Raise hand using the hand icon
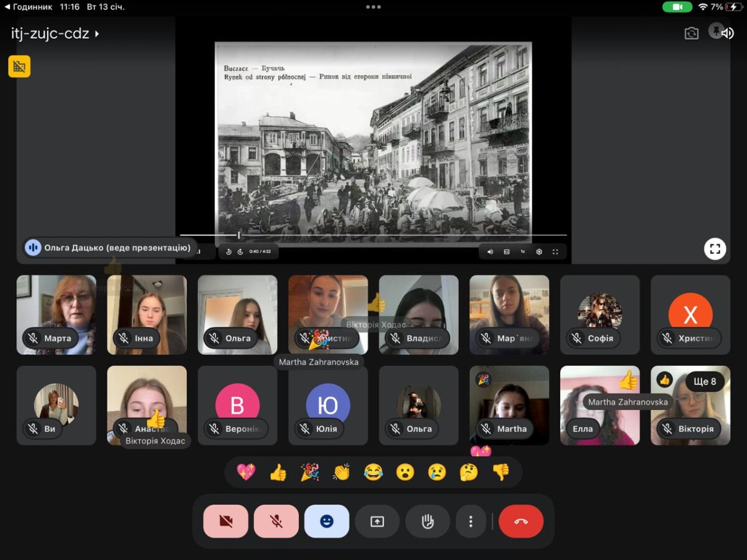 pyautogui.click(x=428, y=521)
